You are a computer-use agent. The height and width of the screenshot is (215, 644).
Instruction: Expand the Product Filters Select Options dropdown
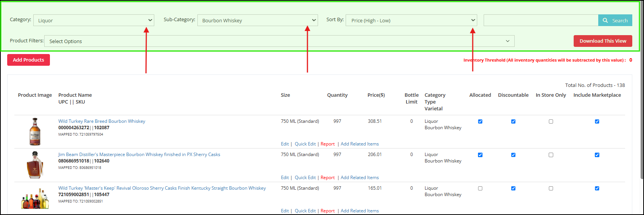coord(279,41)
